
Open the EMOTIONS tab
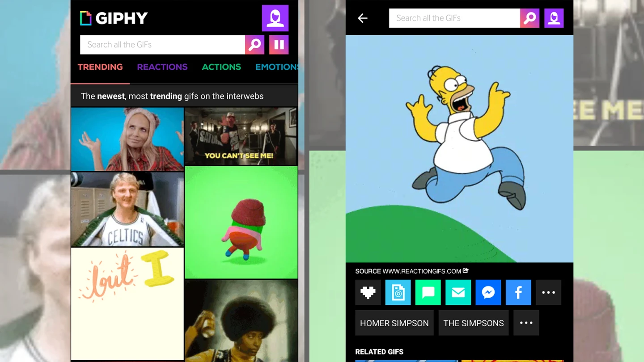pos(277,67)
